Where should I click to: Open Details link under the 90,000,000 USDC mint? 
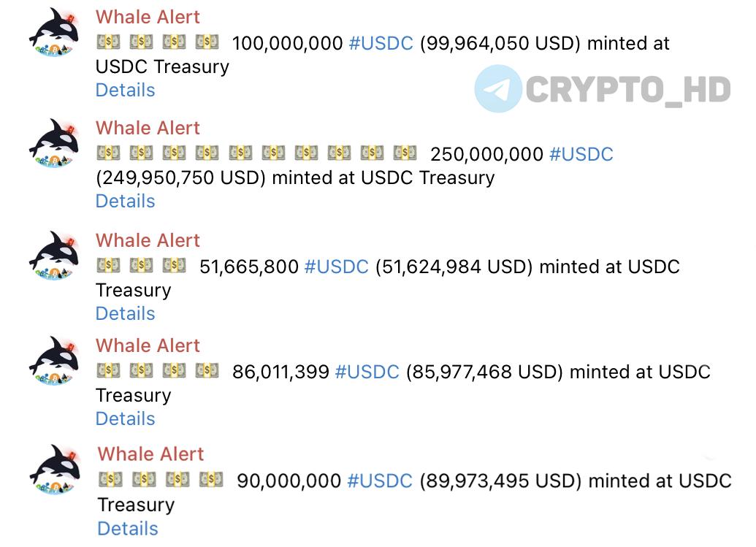[x=128, y=529]
